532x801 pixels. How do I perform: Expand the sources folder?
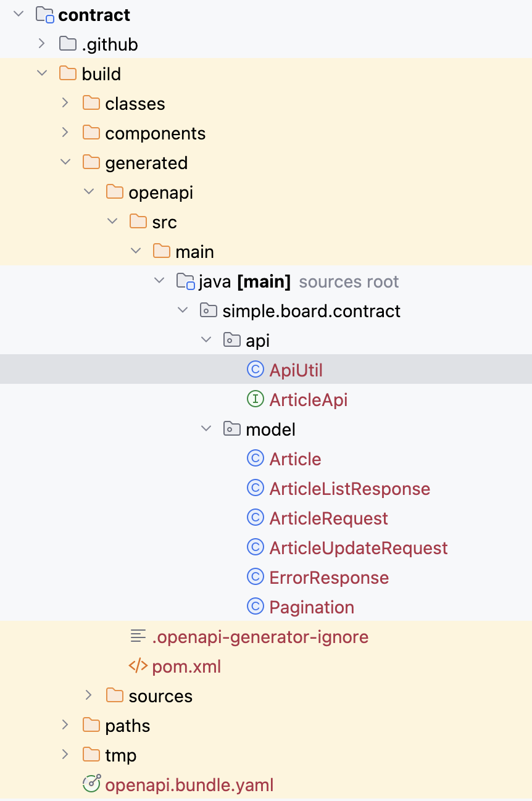coord(88,695)
